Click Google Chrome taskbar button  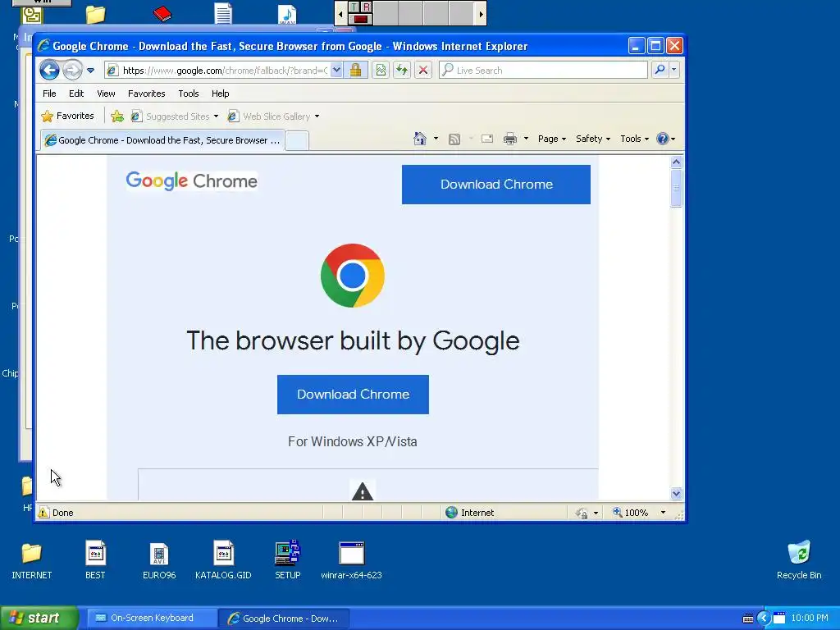(284, 619)
